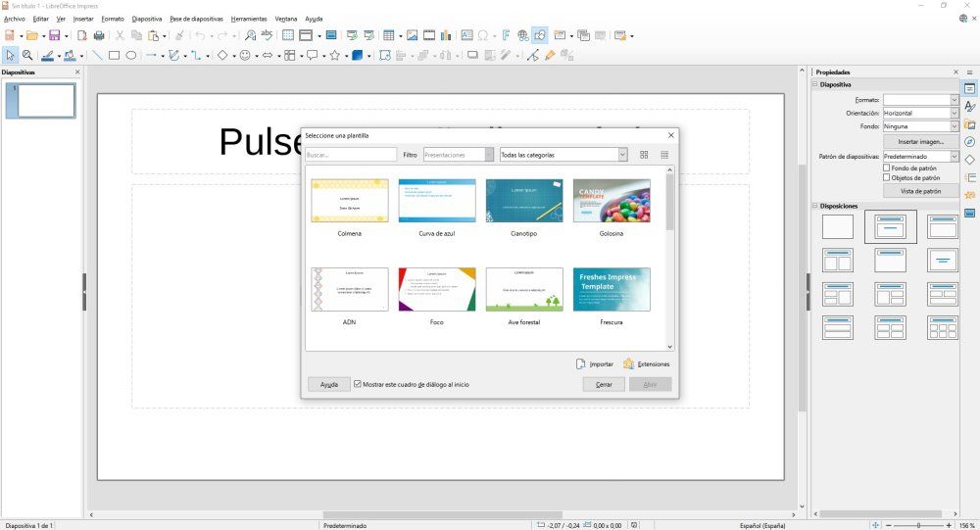Select the Foco template thumbnail

click(x=437, y=289)
